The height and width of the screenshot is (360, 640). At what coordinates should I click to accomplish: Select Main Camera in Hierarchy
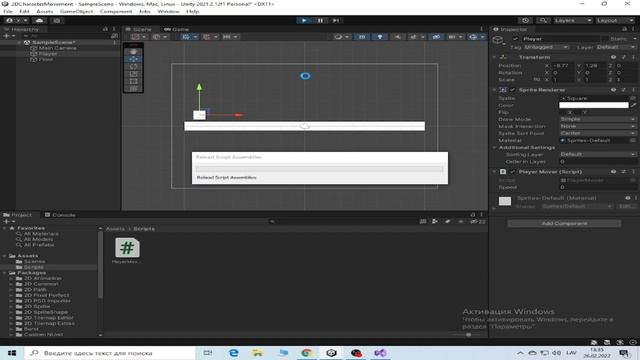[x=57, y=48]
